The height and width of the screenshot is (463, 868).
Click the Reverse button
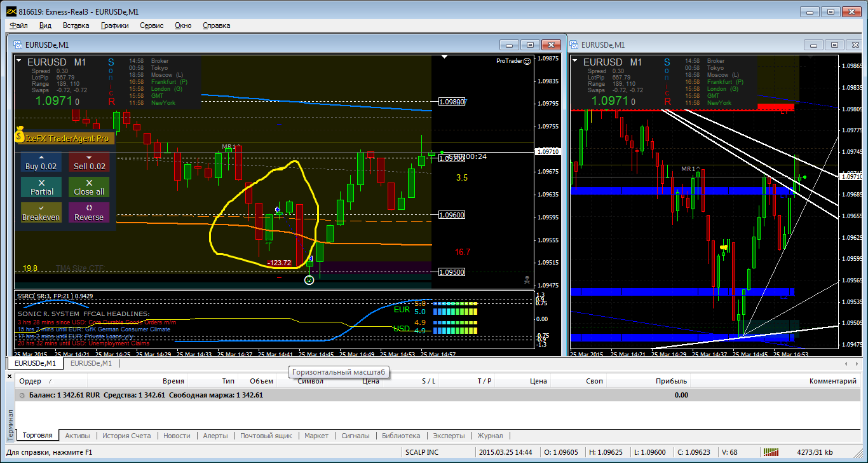[89, 212]
